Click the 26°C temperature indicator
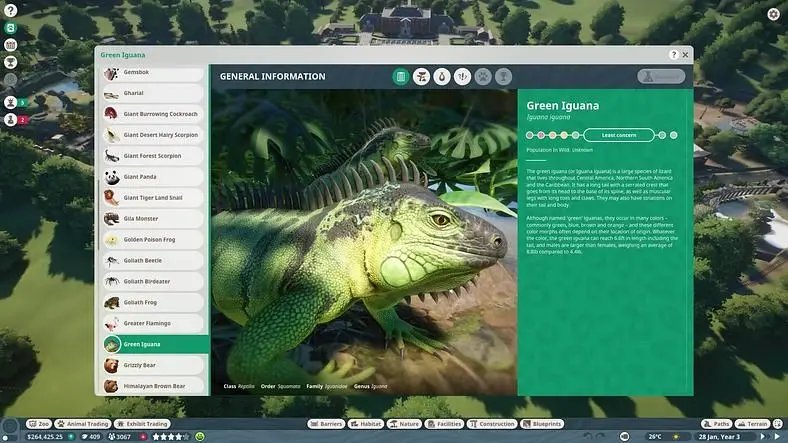 [x=655, y=437]
